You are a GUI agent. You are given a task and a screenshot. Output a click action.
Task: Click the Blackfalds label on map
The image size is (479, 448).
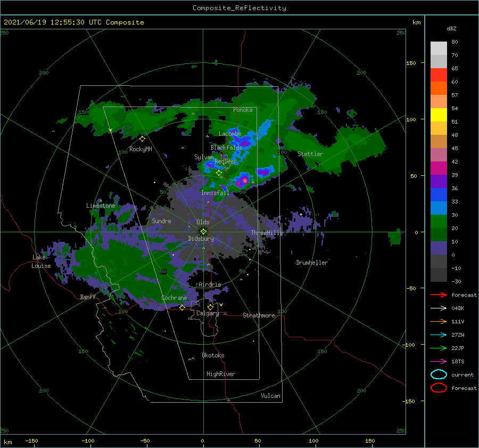[x=226, y=148]
